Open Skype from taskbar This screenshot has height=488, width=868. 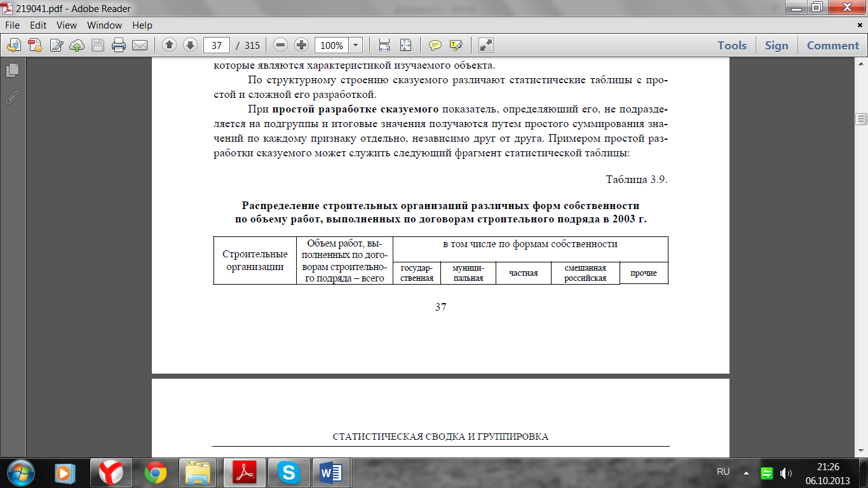(290, 473)
